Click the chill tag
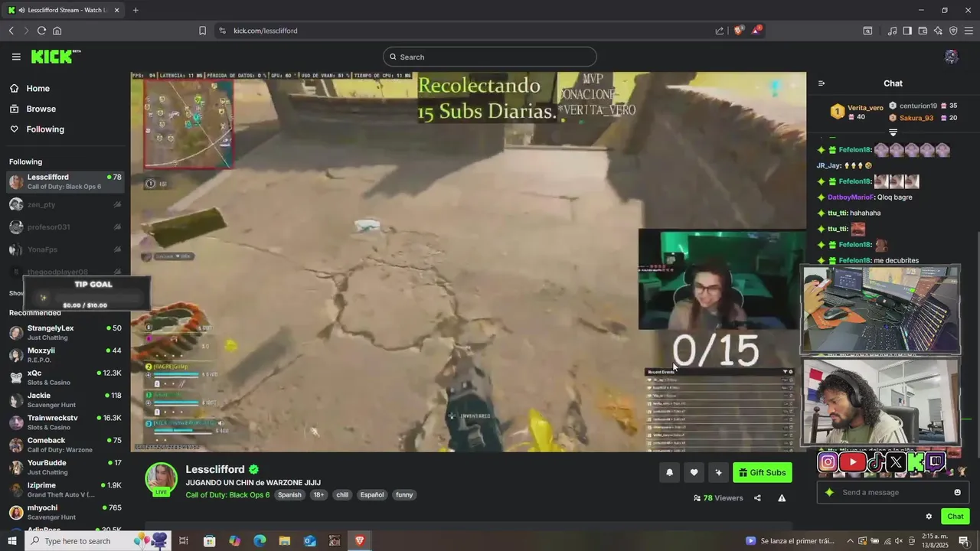 click(342, 495)
